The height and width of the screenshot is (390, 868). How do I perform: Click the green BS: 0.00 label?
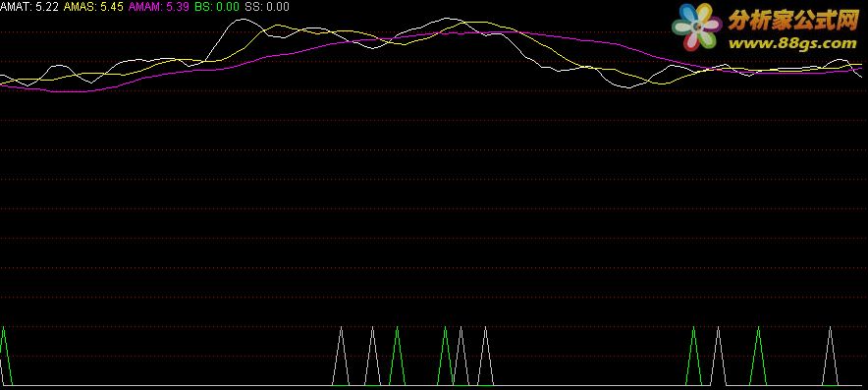click(216, 7)
